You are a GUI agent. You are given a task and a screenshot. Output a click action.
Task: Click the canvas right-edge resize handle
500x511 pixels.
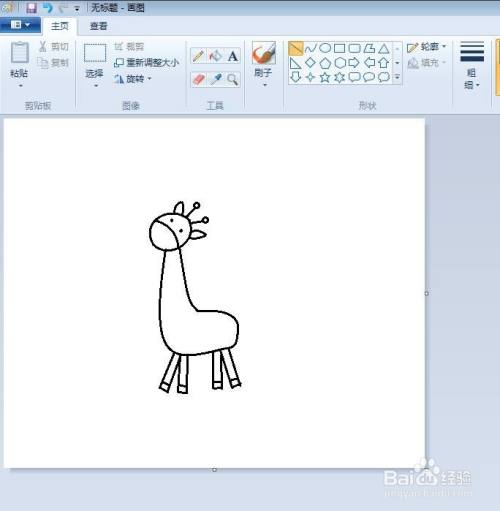point(426,293)
